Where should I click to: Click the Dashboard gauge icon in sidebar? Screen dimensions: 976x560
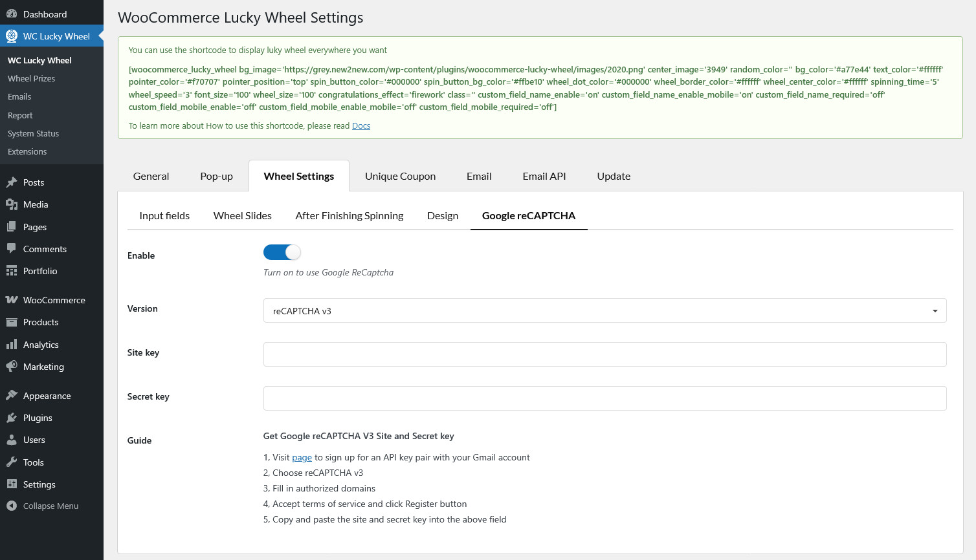click(x=12, y=14)
